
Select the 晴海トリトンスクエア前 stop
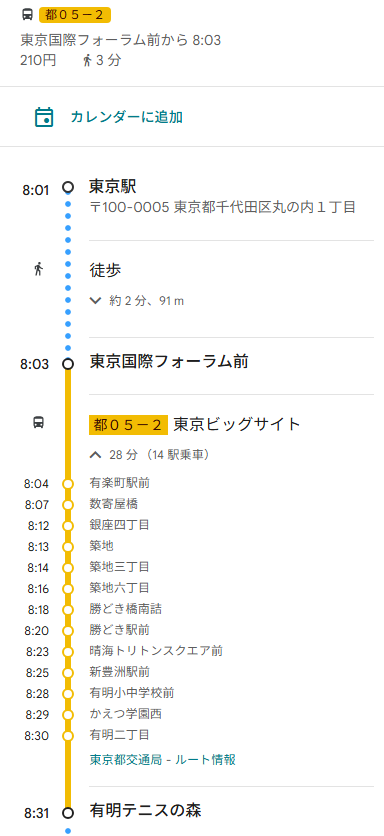[156, 651]
